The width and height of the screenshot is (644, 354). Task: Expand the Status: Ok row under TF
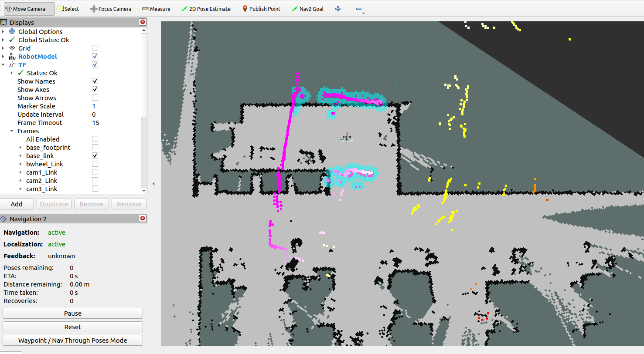point(12,73)
